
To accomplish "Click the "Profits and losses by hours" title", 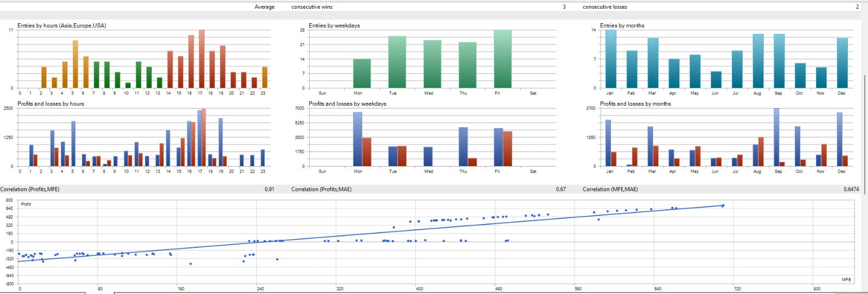I will pos(50,104).
